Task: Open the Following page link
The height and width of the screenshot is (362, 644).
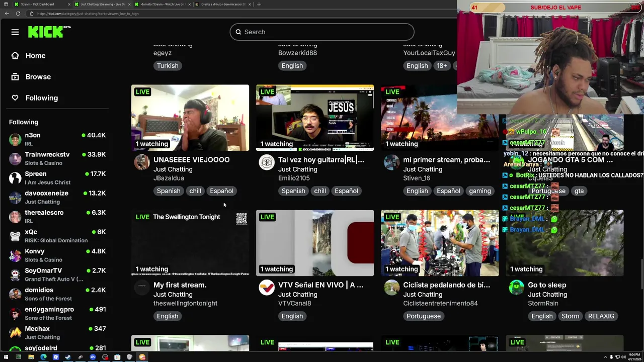Action: (x=41, y=98)
